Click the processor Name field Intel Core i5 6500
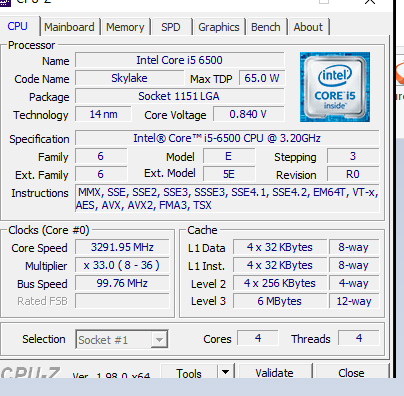This screenshot has width=404, height=396. 180,60
